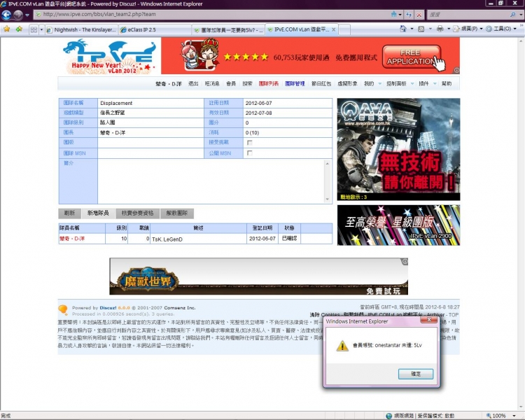Toggle the 公開 MSN checkbox
This screenshot has width=525, height=420.
pyautogui.click(x=249, y=153)
